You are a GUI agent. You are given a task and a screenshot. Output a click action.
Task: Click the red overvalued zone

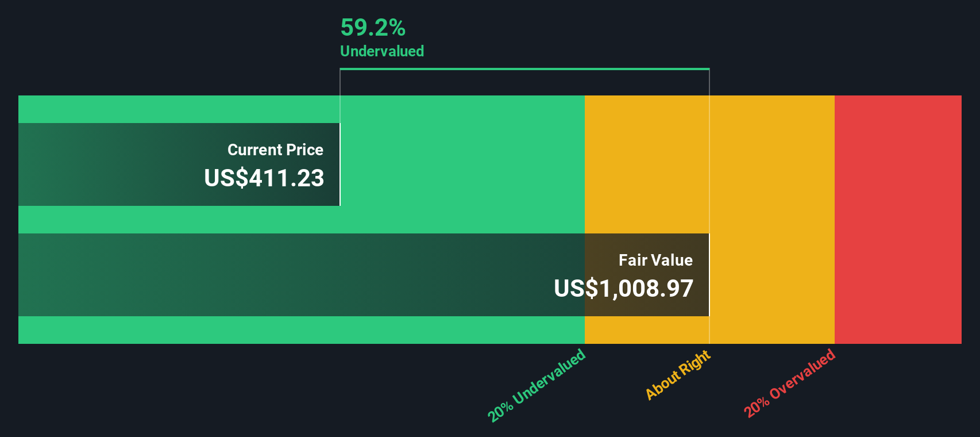tap(897, 218)
